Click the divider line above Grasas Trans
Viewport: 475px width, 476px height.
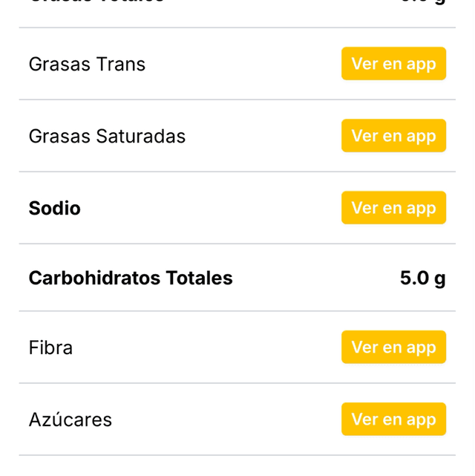[237, 27]
